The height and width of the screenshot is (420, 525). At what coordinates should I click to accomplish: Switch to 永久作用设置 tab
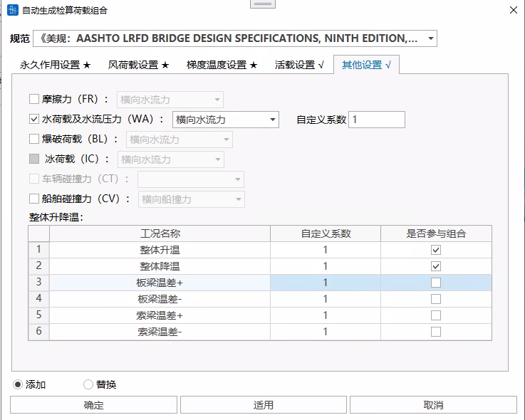click(x=56, y=65)
